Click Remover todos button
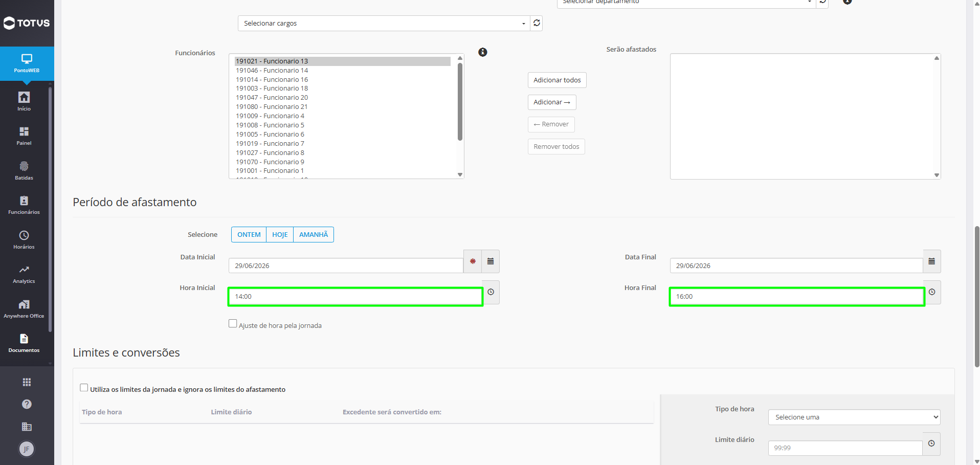980x465 pixels. (556, 147)
